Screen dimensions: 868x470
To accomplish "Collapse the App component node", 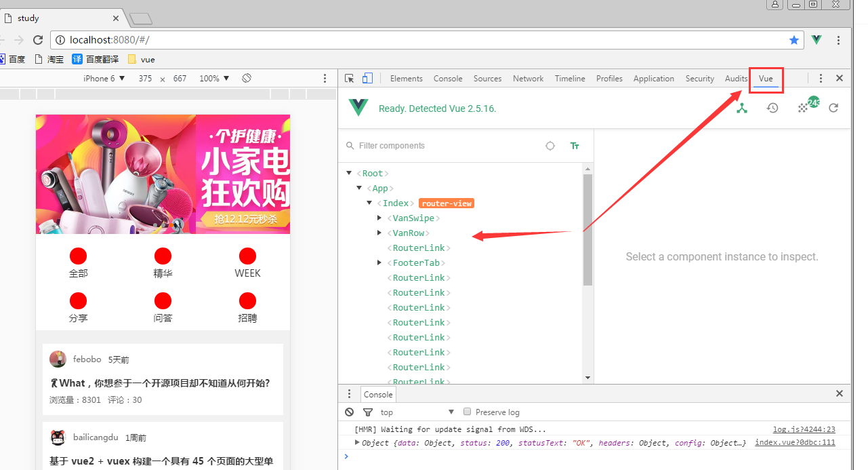I will click(x=359, y=188).
